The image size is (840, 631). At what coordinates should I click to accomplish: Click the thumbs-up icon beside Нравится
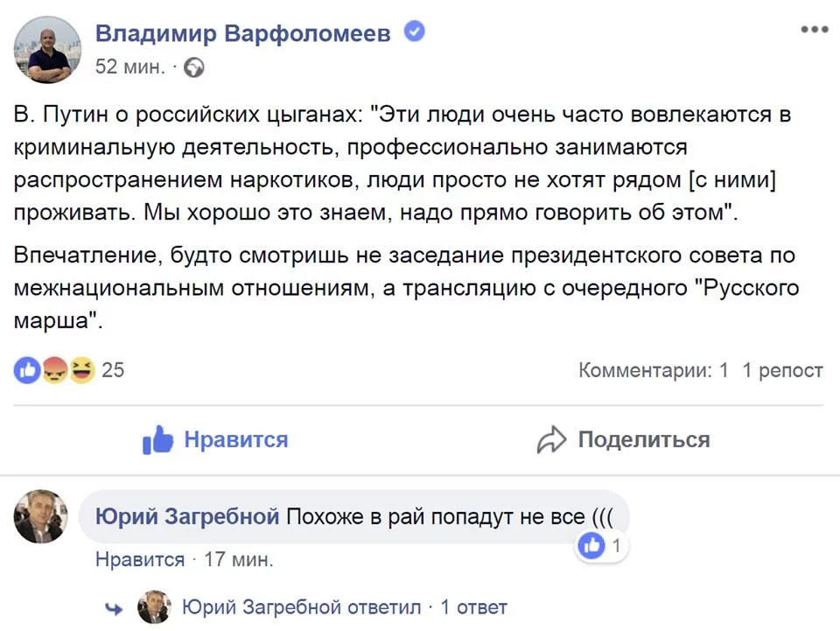(x=157, y=439)
